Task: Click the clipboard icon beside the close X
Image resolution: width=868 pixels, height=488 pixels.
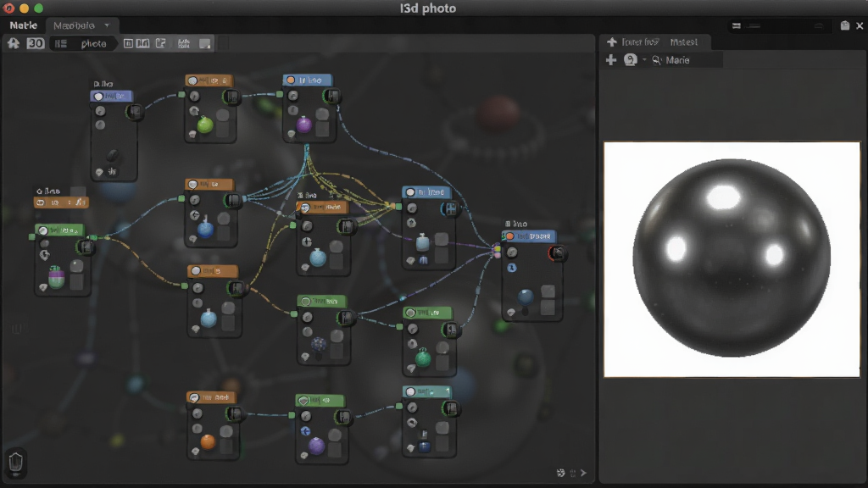Action: tap(845, 25)
